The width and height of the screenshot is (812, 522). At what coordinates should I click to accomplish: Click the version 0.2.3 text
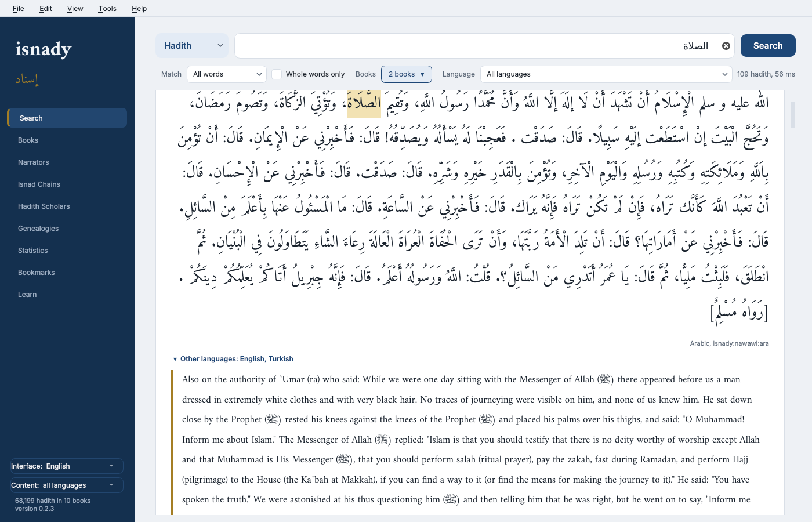34,509
